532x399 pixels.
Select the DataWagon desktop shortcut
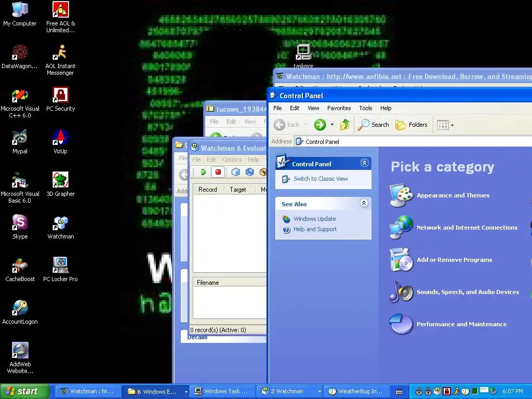click(x=20, y=56)
